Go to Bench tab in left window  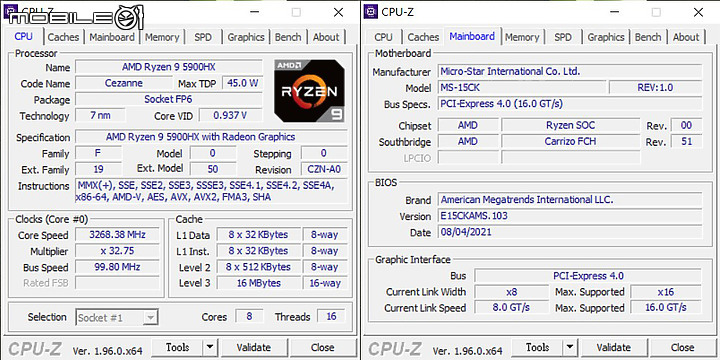(x=288, y=37)
